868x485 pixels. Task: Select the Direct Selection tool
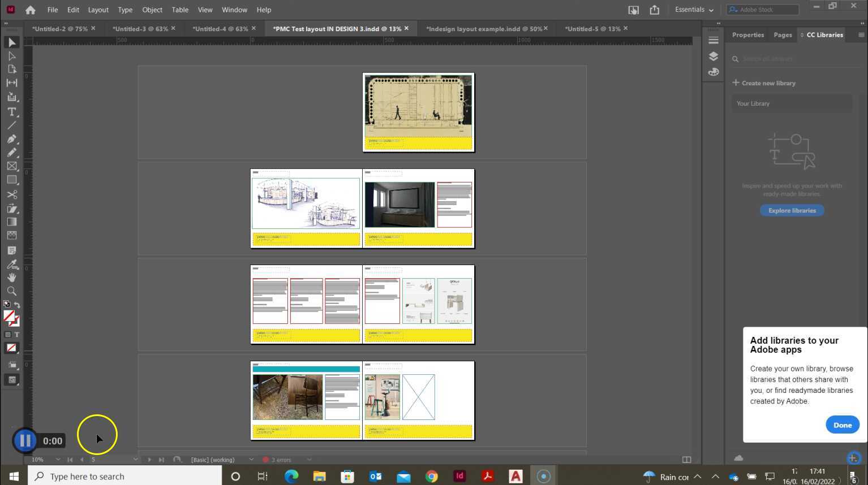11,55
